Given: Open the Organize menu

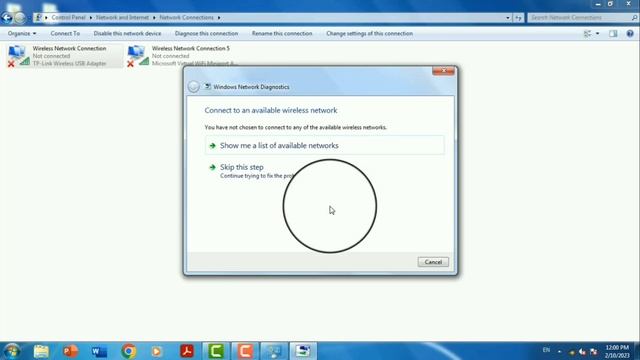Looking at the screenshot, I should pyautogui.click(x=22, y=33).
